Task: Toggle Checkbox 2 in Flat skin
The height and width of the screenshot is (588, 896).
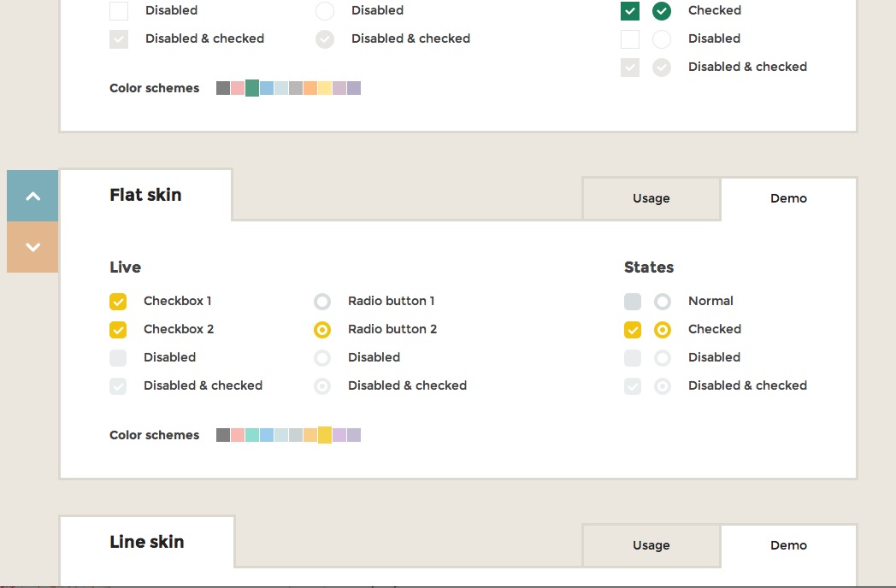Action: pyautogui.click(x=118, y=330)
